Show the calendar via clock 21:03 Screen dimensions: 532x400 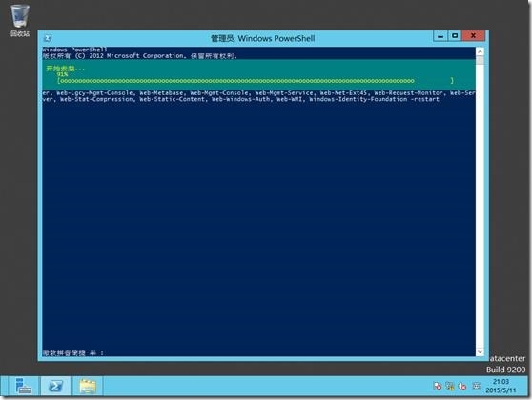click(x=501, y=386)
